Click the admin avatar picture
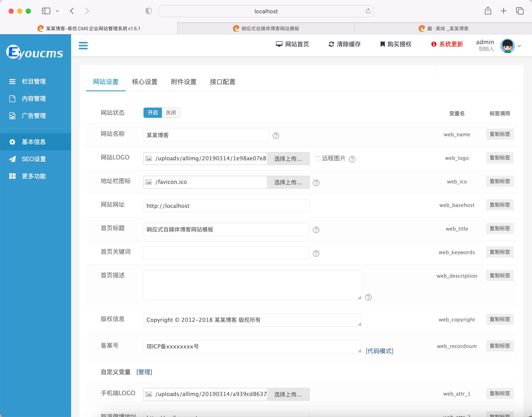Viewport: 532px width, 417px height. coord(507,46)
